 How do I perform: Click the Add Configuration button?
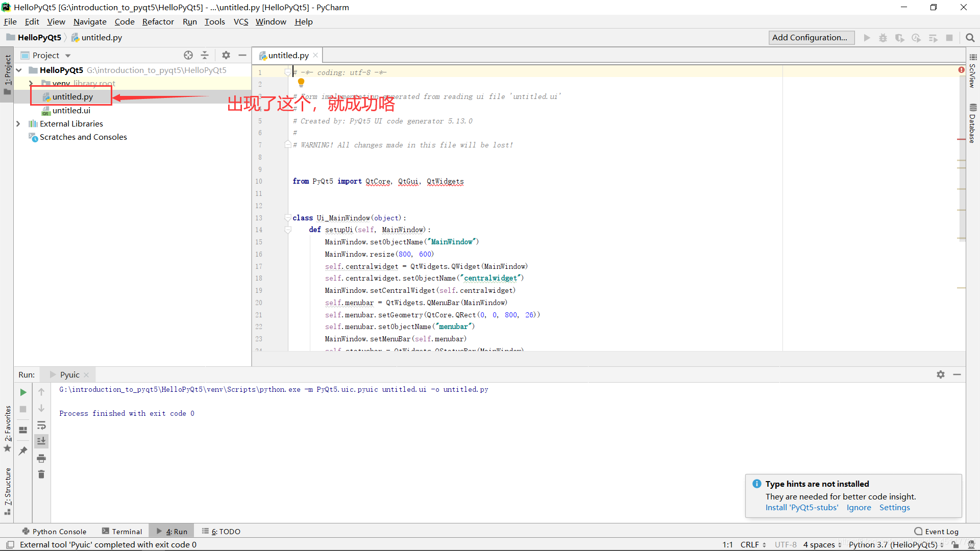(811, 38)
